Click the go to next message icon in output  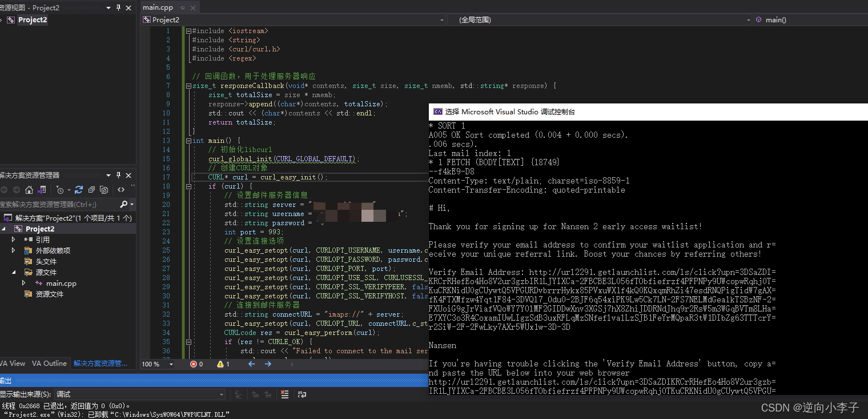[267, 394]
